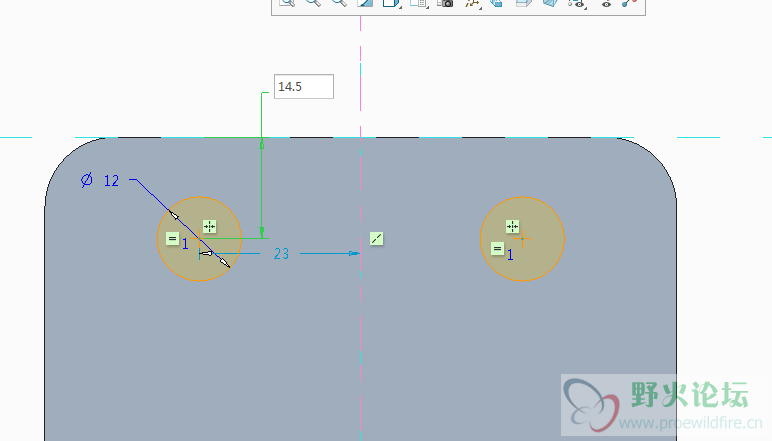
Task: Select the 23 horizontal dimension value
Action: (x=281, y=254)
